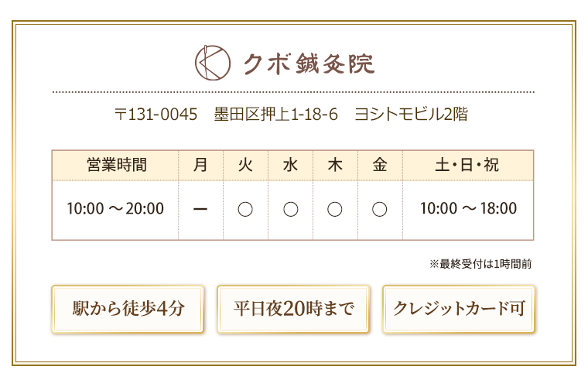This screenshot has height=387, width=588.
Task: Click the 土・日・祝 column header
Action: coord(468,165)
